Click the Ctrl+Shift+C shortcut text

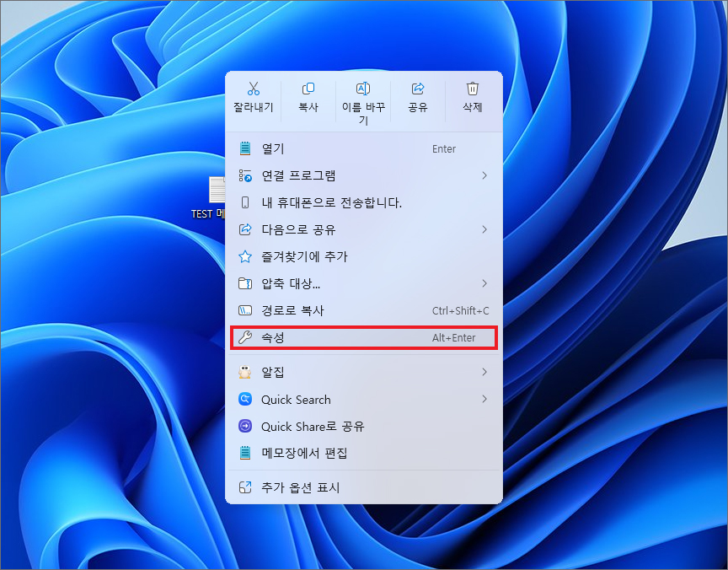(461, 311)
